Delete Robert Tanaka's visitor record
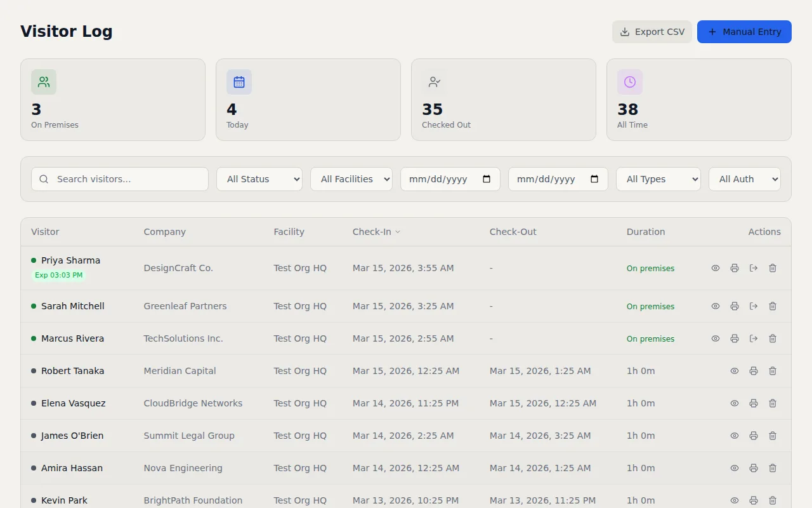The image size is (812, 508). click(773, 371)
